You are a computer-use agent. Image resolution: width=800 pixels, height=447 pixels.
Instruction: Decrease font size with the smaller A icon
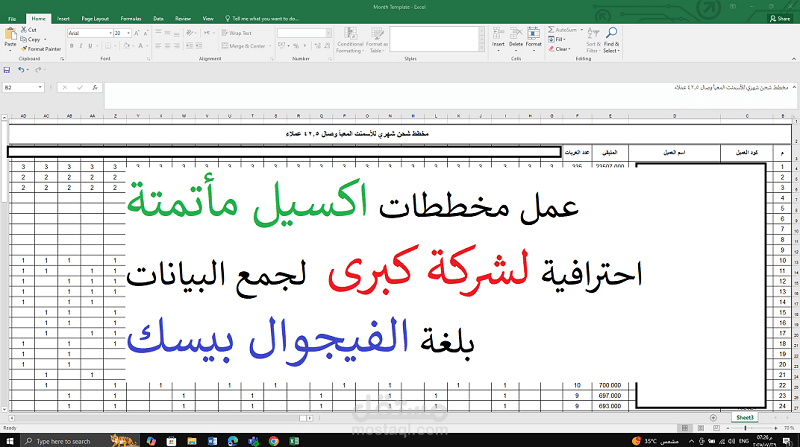click(146, 33)
